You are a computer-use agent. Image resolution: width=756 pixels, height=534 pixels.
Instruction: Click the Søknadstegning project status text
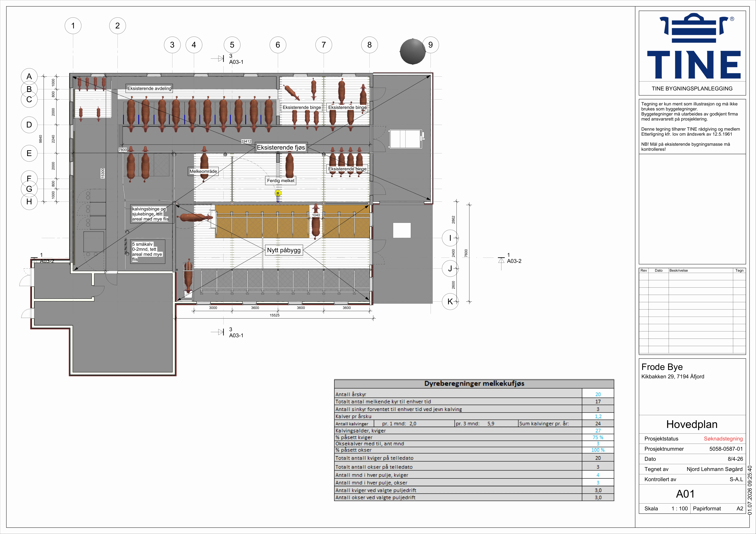(x=723, y=439)
